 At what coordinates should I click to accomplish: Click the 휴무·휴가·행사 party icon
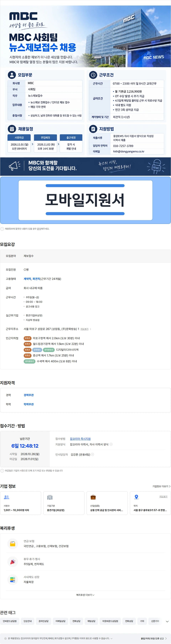click(x=12, y=562)
